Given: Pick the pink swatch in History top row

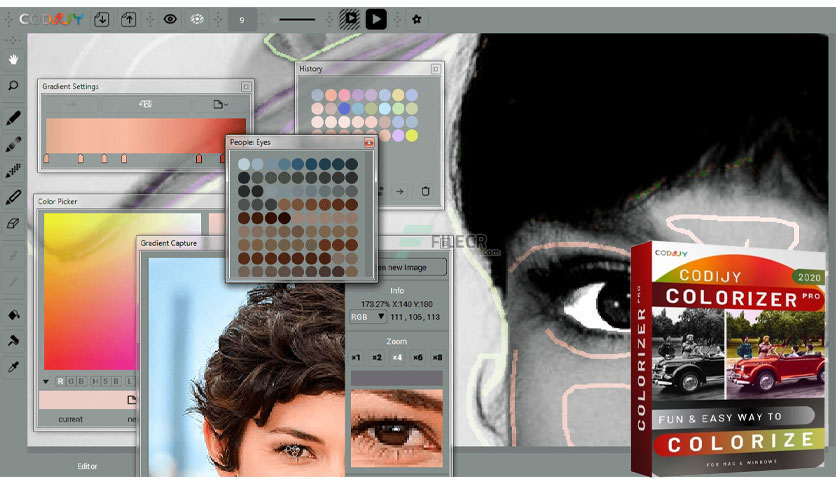Looking at the screenshot, I should pos(344,95).
